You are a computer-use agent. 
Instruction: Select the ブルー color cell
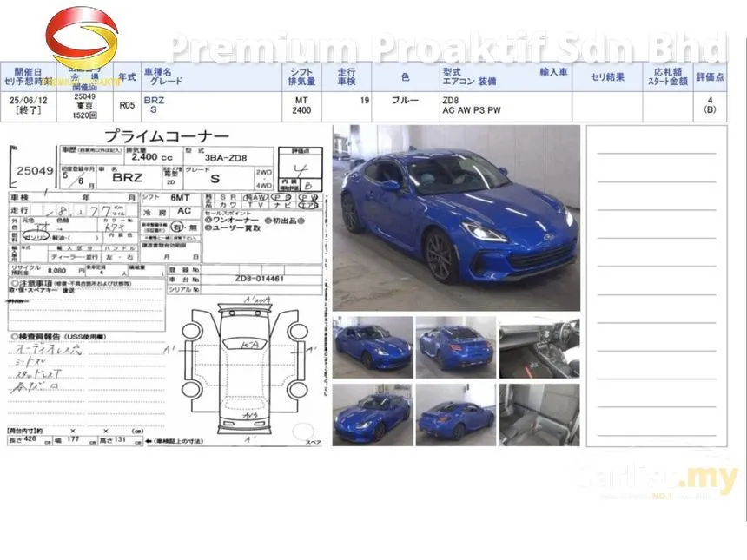pos(406,106)
